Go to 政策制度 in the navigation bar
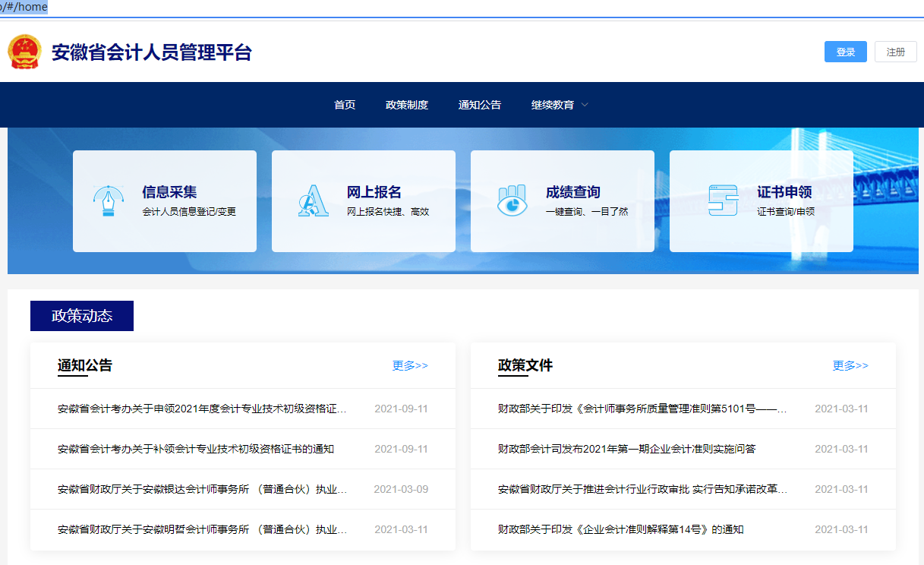Viewport: 924px width, 565px height. coord(407,105)
